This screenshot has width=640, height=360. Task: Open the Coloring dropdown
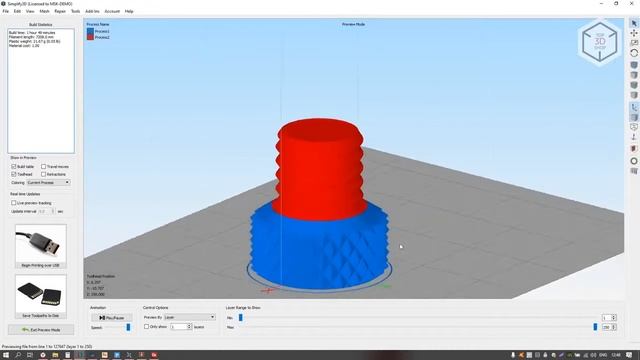point(49,182)
